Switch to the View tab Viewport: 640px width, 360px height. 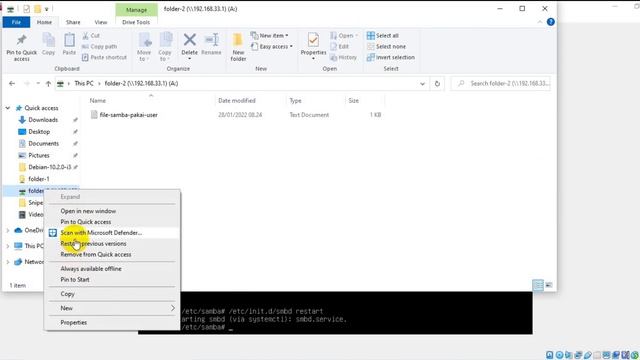[101, 22]
